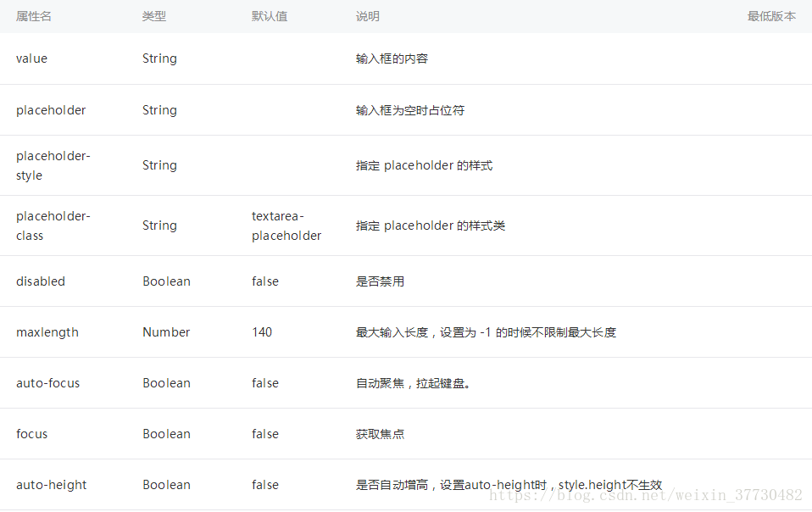
Task: Click description 指定 placeholder 的样式类
Action: click(x=431, y=225)
